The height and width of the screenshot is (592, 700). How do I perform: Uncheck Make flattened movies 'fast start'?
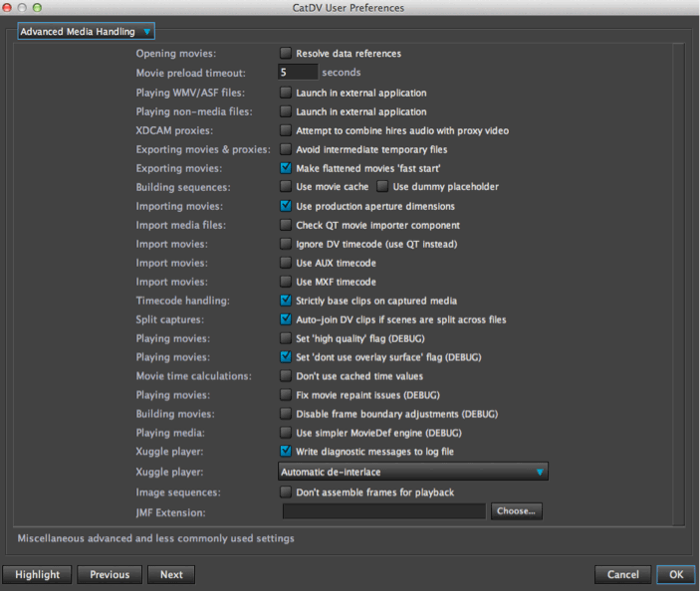(x=286, y=168)
